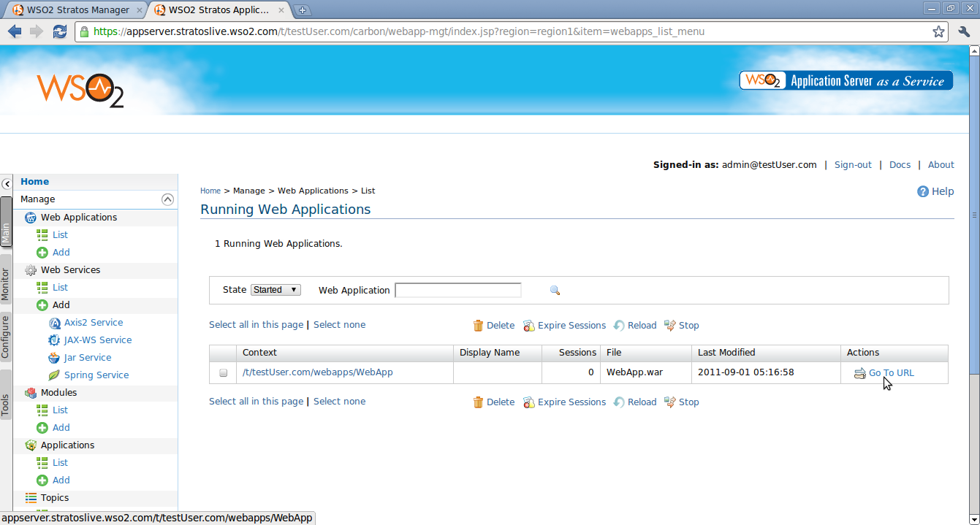Open Add under Modules
The image size is (980, 525).
(61, 428)
